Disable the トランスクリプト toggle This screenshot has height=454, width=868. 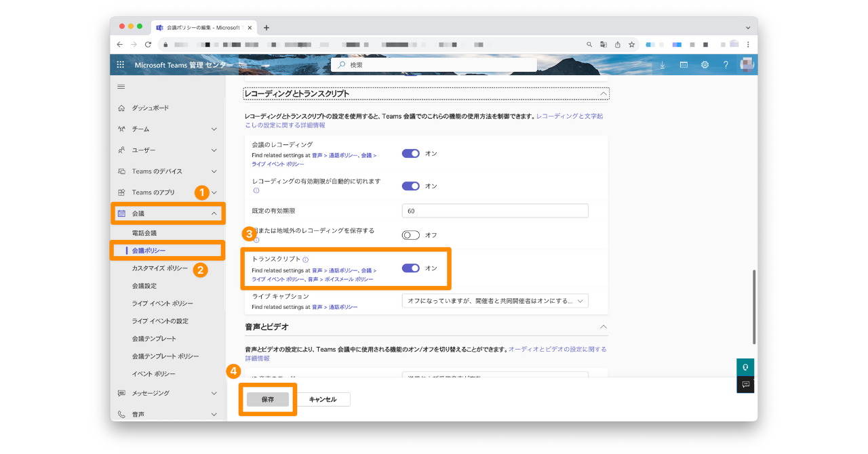click(411, 268)
